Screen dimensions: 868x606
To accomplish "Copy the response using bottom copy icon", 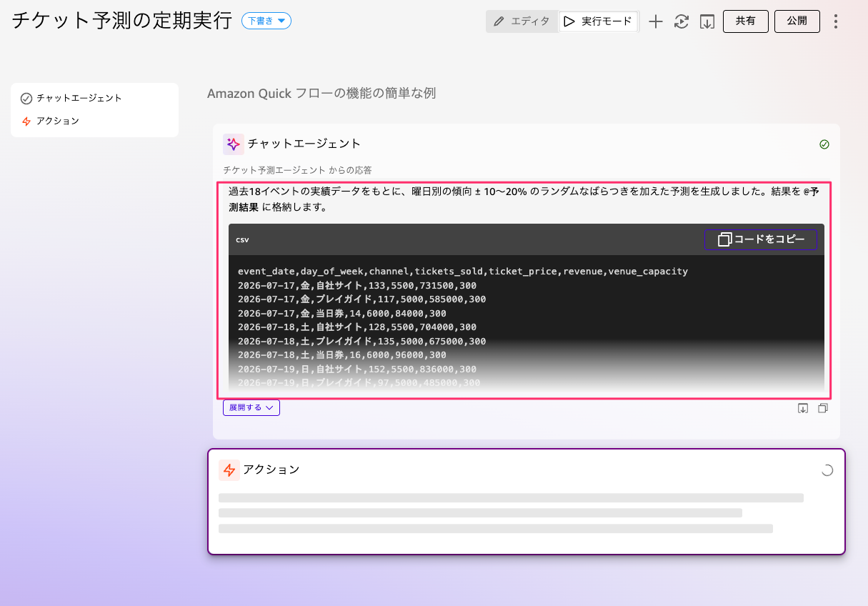I will pos(823,408).
